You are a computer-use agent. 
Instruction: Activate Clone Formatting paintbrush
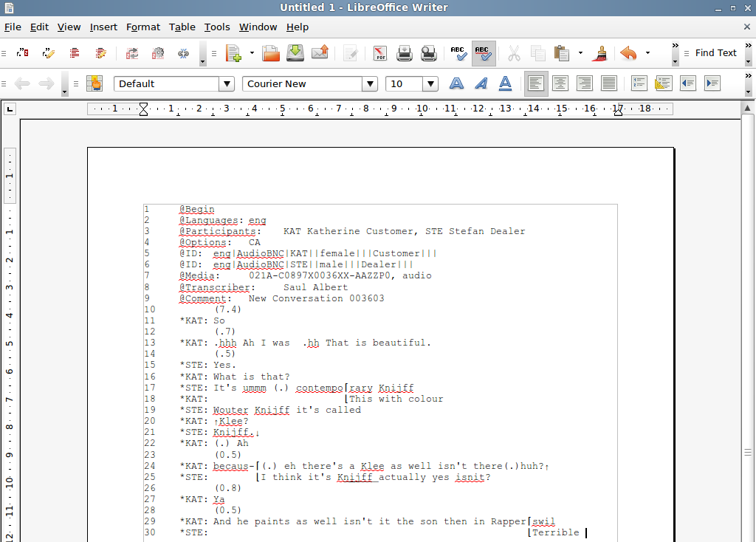[x=600, y=53]
